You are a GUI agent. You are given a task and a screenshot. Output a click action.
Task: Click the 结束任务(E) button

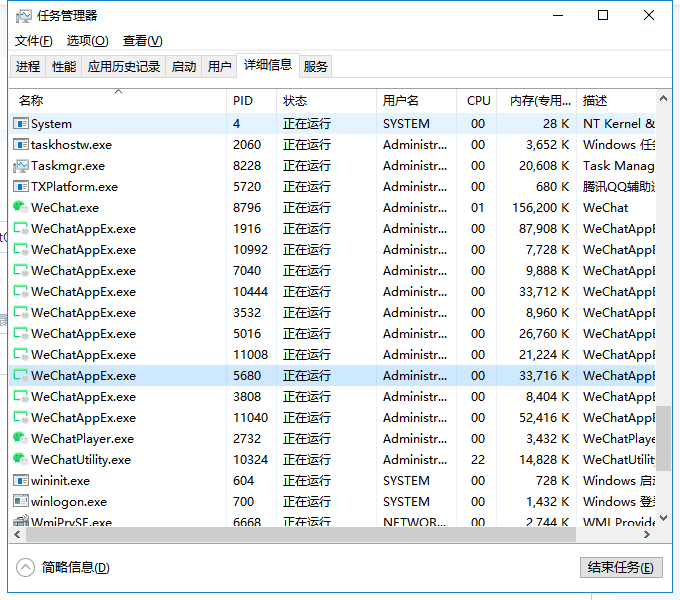click(x=620, y=567)
